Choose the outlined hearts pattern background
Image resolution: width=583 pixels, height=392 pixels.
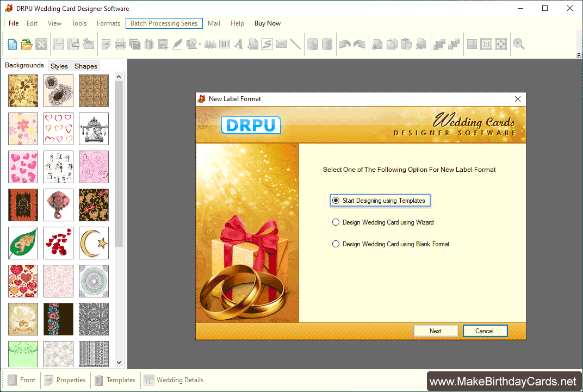click(x=58, y=128)
